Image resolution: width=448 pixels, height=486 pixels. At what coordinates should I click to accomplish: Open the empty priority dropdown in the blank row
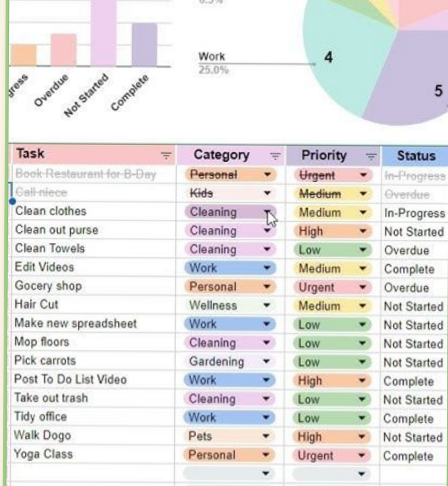click(x=363, y=473)
